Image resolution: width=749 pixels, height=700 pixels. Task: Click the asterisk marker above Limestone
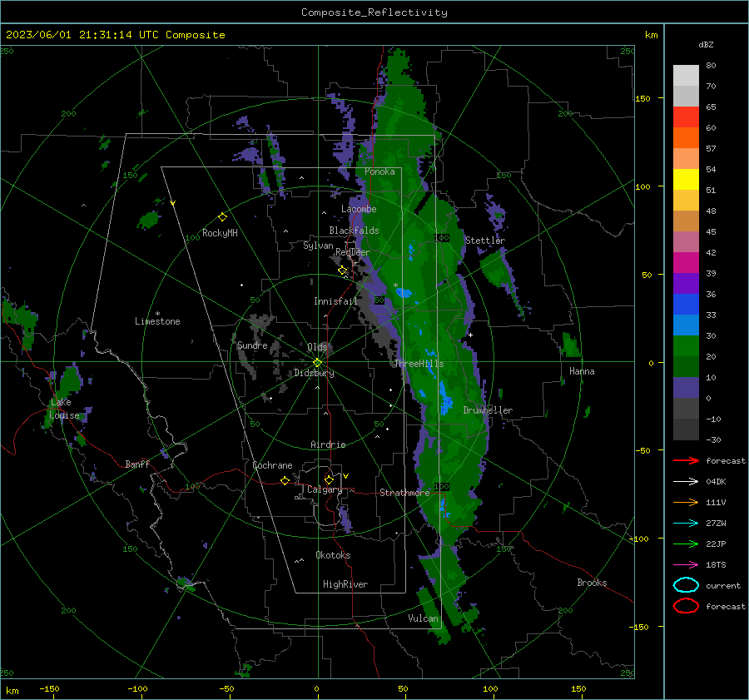click(x=157, y=314)
